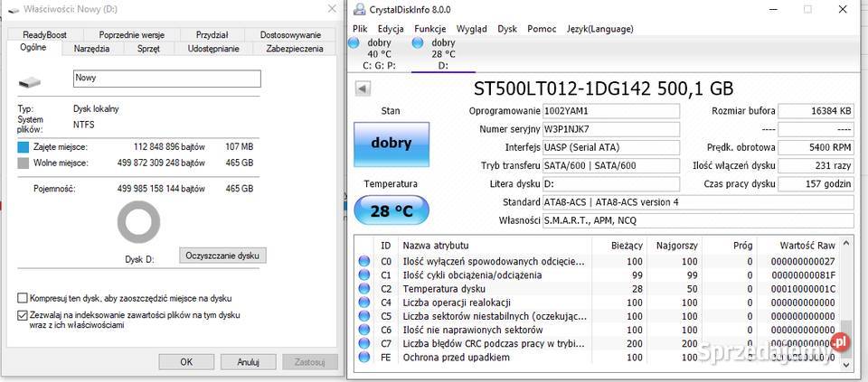Click the status orb of attribute C0
This screenshot has height=382, width=868.
click(363, 261)
